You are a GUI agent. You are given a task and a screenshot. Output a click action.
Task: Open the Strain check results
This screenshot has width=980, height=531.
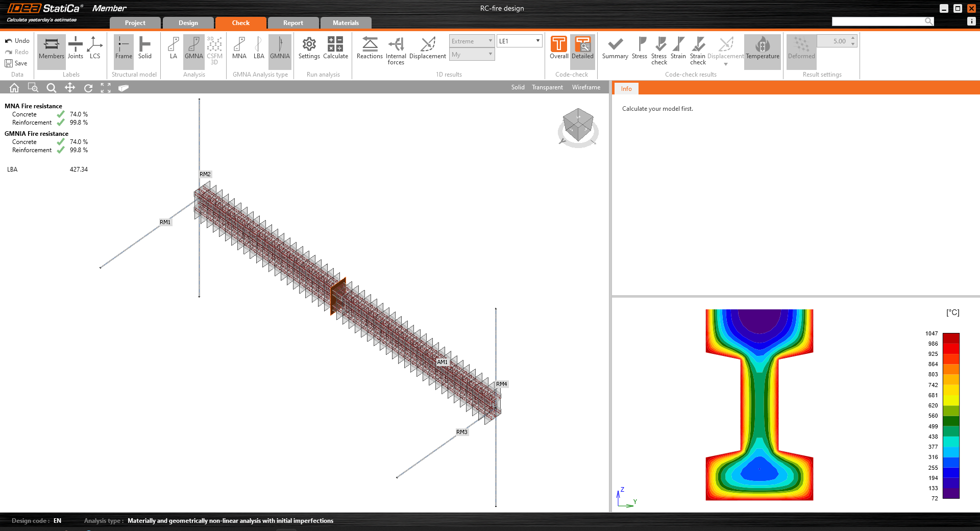point(697,49)
